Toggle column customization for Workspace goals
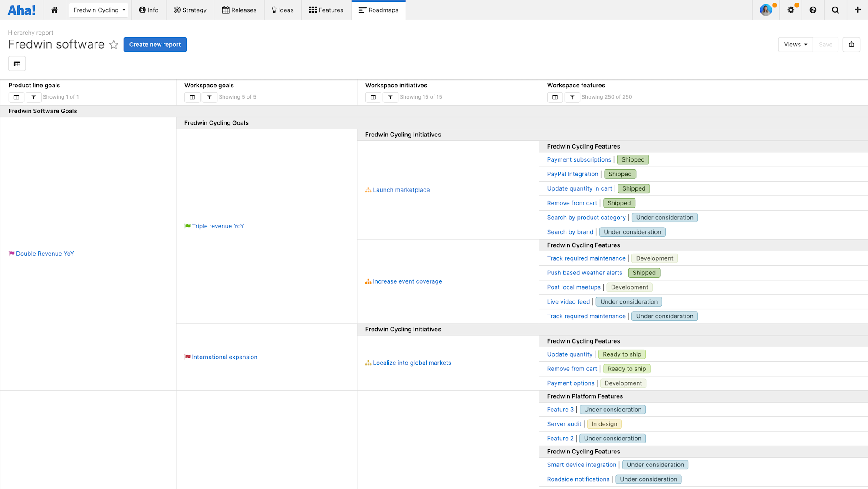868x489 pixels. coord(192,97)
